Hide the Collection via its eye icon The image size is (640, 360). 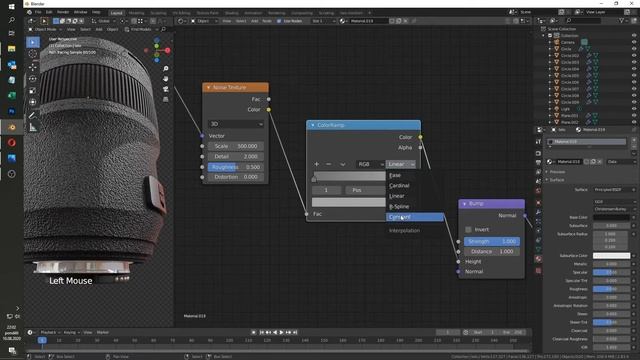(x=634, y=36)
